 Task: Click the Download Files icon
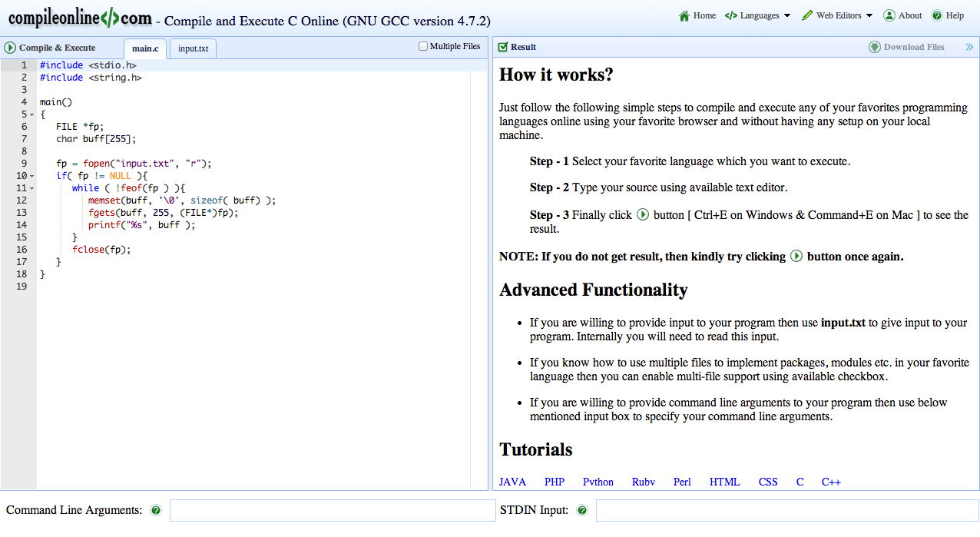click(x=874, y=46)
